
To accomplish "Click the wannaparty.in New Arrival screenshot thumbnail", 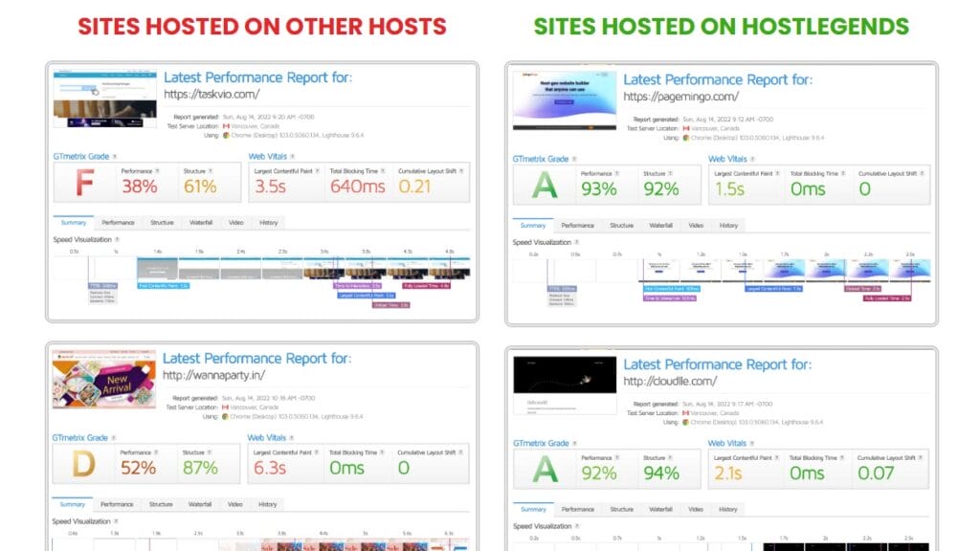I will 103,379.
